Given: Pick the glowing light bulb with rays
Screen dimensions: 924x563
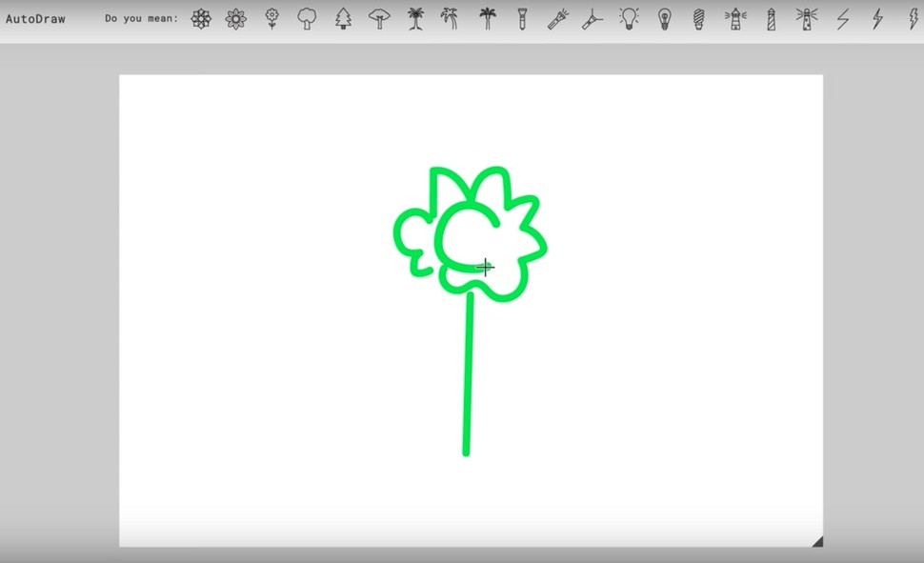Looking at the screenshot, I should point(629,19).
